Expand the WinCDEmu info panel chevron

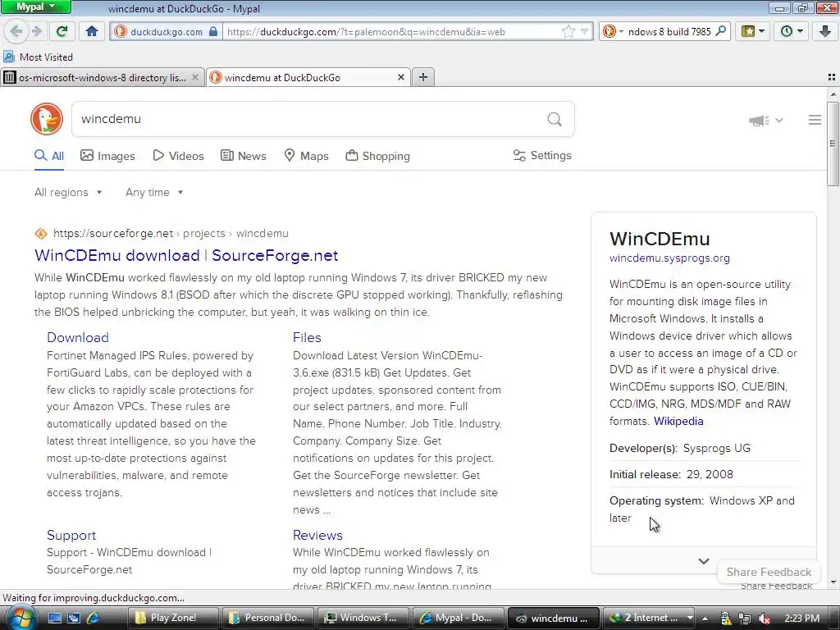click(703, 561)
